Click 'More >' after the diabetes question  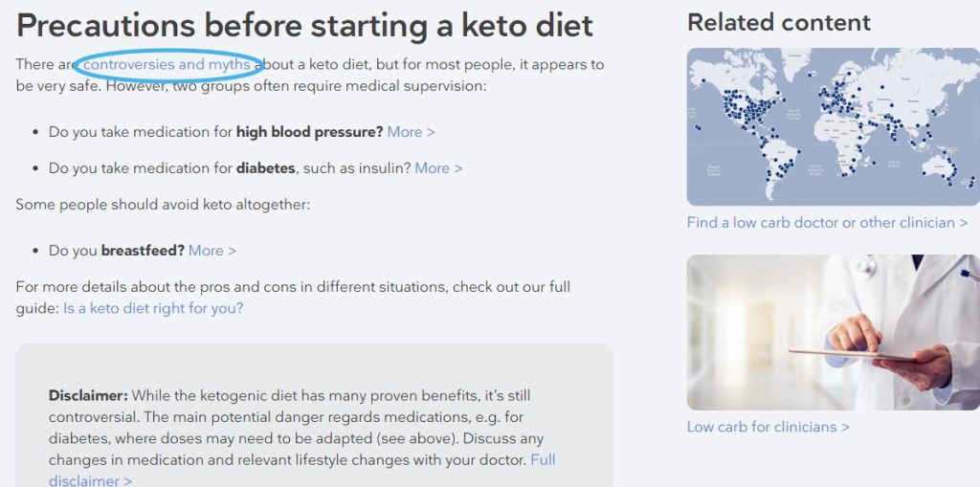point(438,168)
